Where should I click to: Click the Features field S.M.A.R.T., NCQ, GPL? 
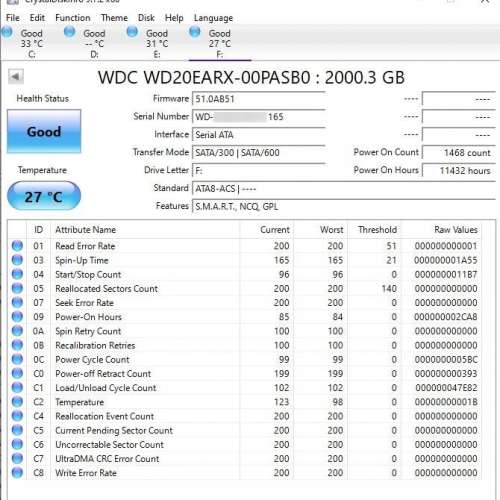(344, 207)
